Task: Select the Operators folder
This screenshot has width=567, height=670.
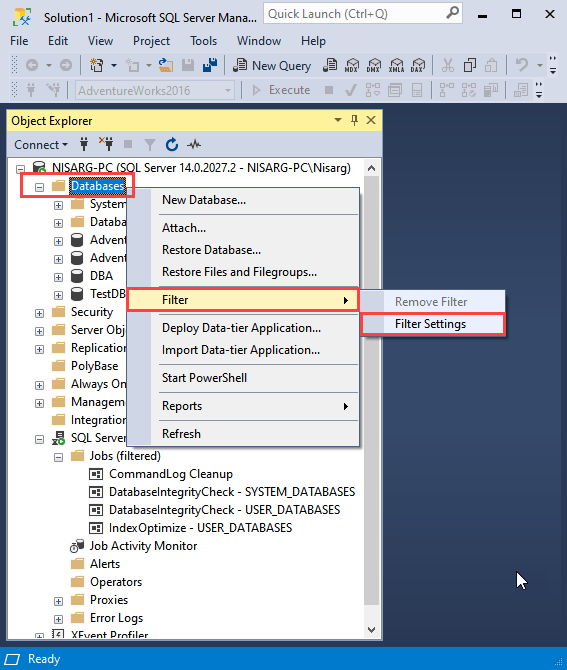Action: (116, 582)
